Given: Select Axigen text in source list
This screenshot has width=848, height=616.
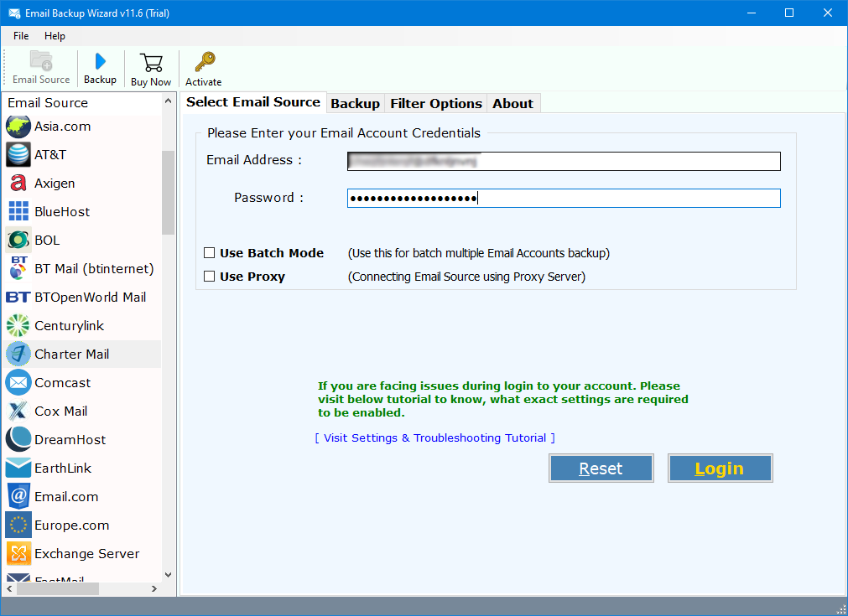Looking at the screenshot, I should 55,184.
